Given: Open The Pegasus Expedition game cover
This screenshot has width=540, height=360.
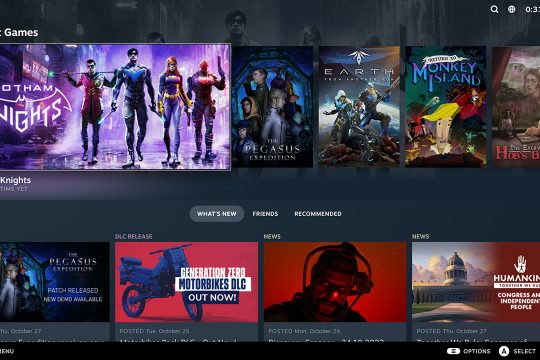Looking at the screenshot, I should 272,107.
